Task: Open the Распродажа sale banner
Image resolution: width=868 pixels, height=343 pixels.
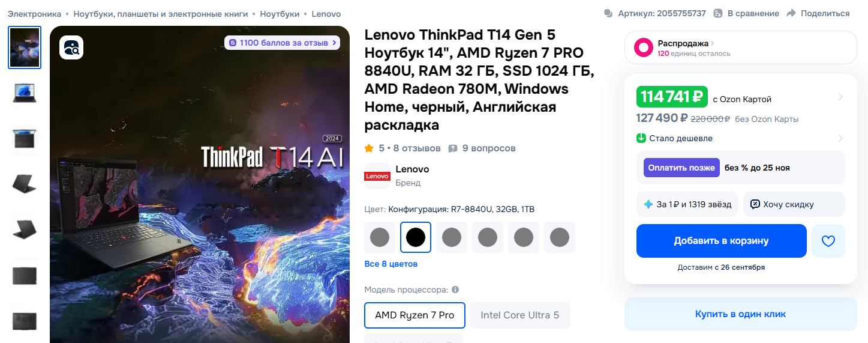Action: 741,47
